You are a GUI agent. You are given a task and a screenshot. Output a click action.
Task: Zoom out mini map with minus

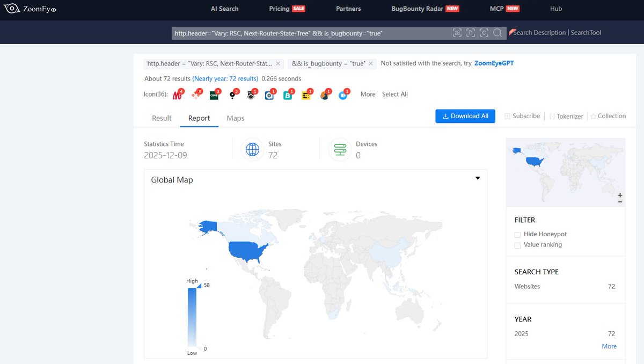tap(620, 202)
